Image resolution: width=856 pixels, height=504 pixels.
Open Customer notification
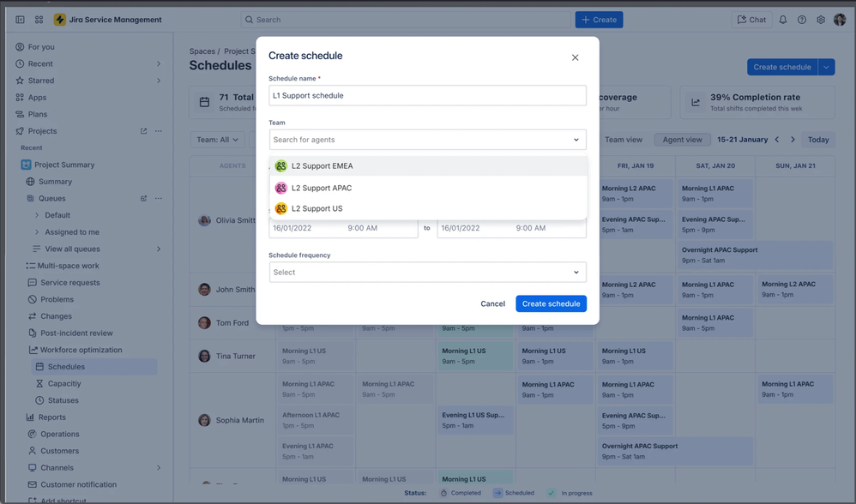78,484
